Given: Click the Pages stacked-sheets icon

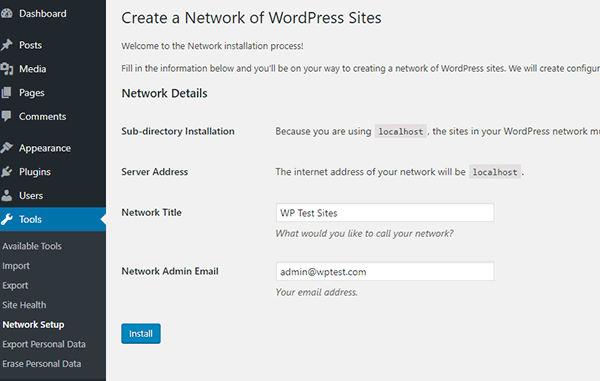Looking at the screenshot, I should tap(6, 93).
